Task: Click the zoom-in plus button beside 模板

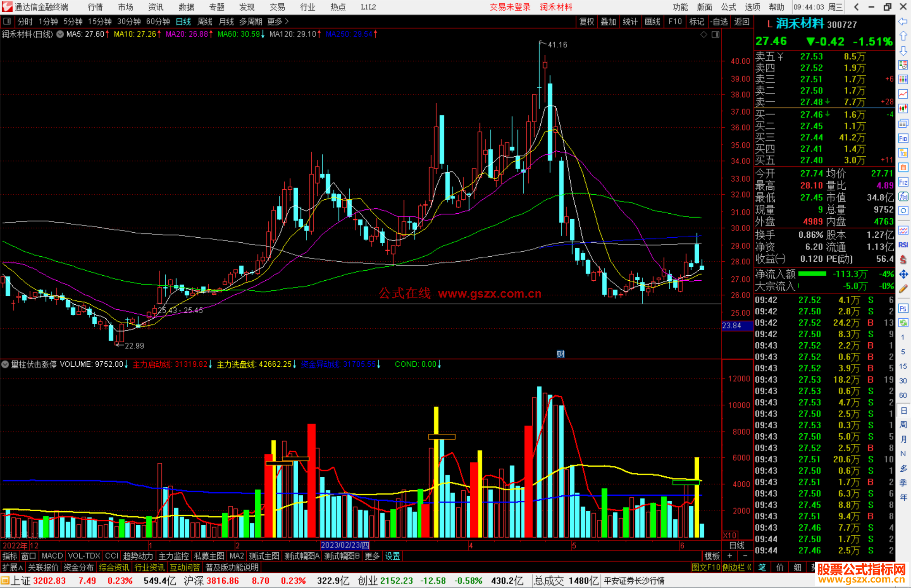Action: pyautogui.click(x=730, y=556)
